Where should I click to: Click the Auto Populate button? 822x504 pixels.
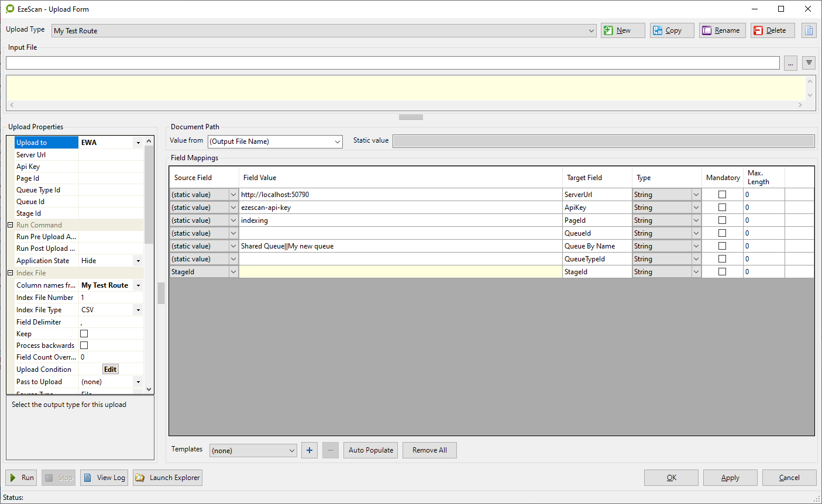(x=371, y=450)
